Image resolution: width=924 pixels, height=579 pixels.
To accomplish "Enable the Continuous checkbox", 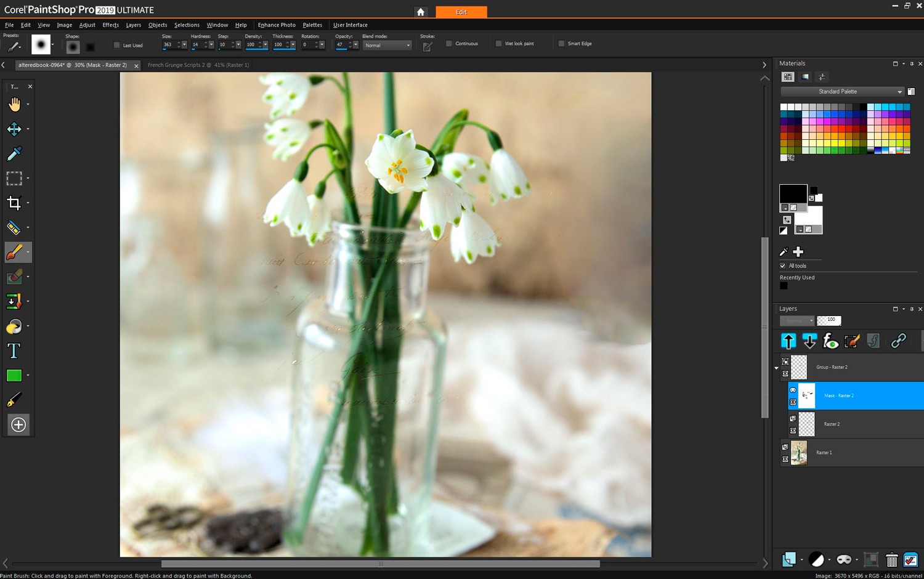I will coord(449,43).
